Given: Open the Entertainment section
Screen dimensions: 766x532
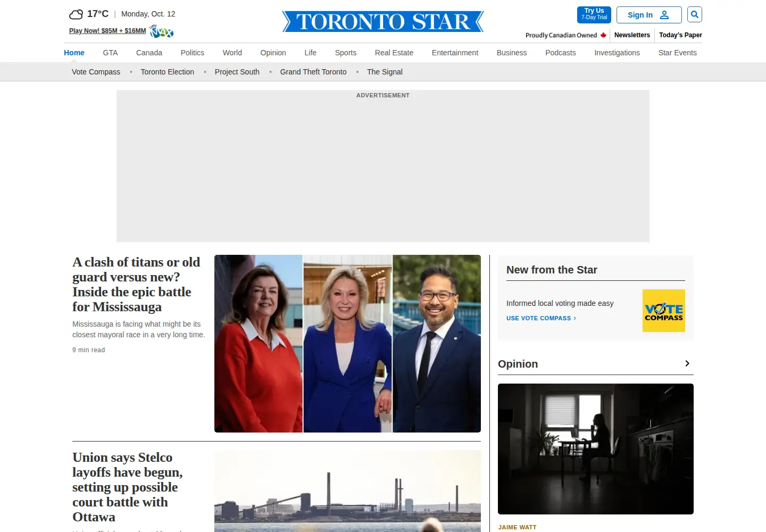Looking at the screenshot, I should click(x=455, y=53).
